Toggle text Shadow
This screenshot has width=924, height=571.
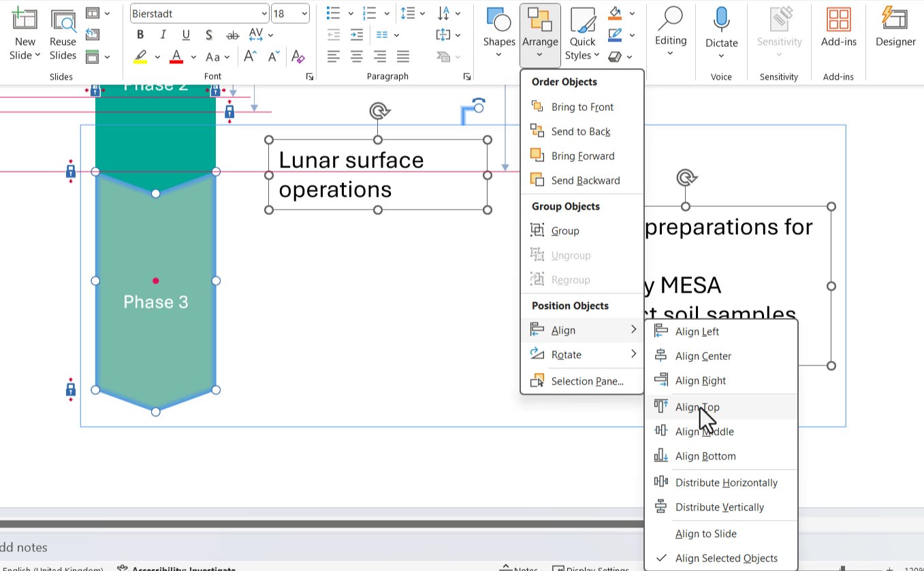click(208, 35)
